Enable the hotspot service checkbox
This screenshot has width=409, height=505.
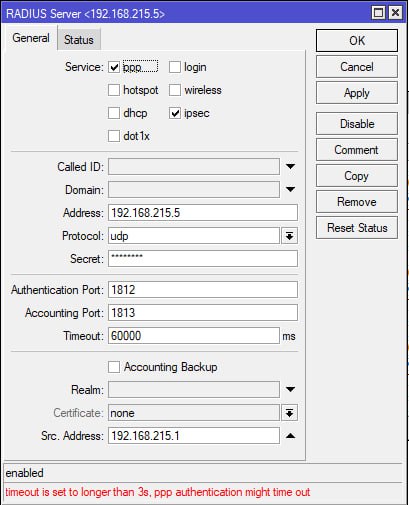click(x=114, y=90)
